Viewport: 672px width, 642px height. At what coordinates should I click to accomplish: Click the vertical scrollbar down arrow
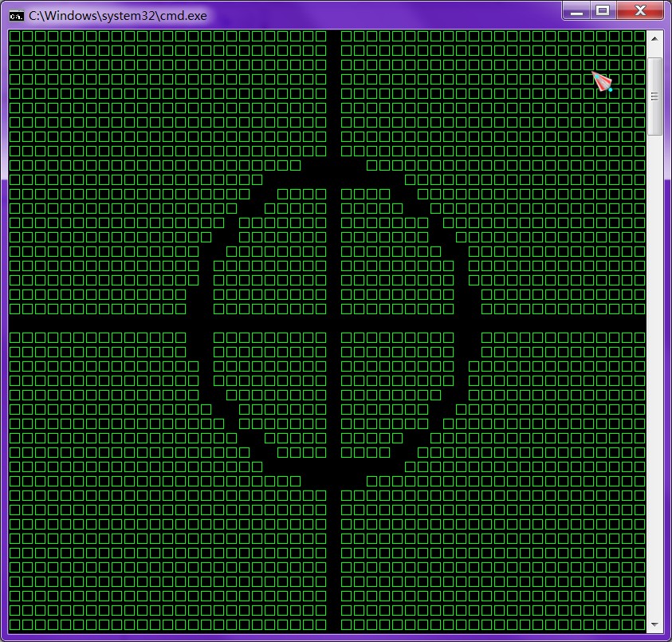point(654,624)
